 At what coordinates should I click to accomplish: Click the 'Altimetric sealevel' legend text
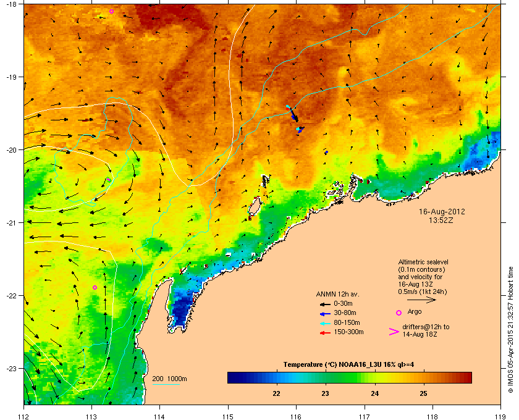pos(423,262)
